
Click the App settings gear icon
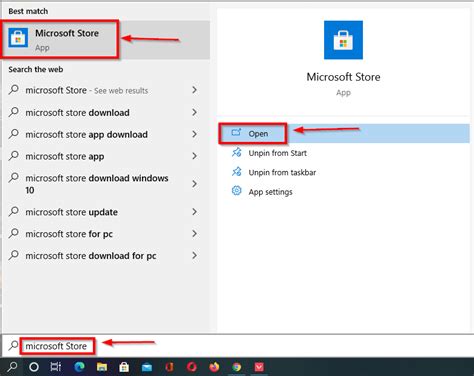point(237,191)
